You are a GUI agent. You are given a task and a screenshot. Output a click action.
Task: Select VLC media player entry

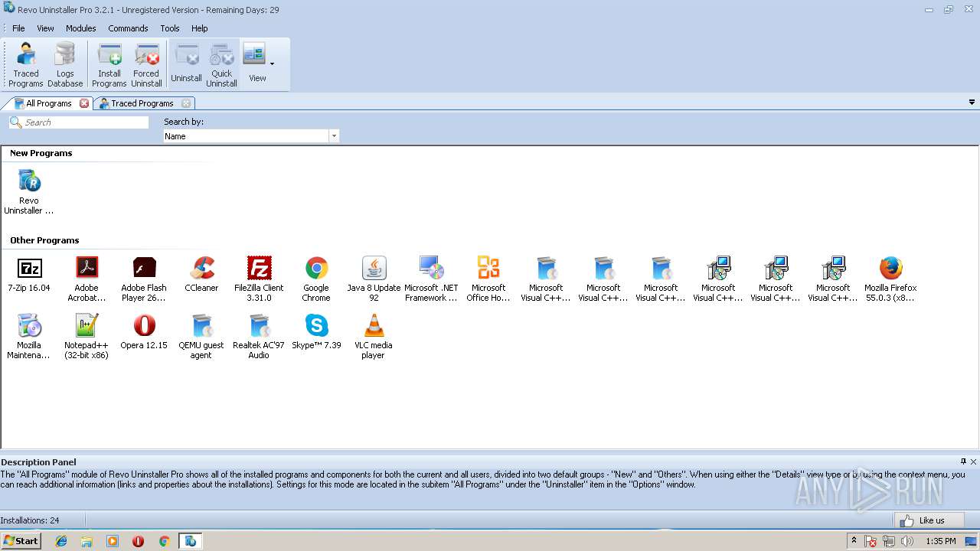click(x=374, y=337)
